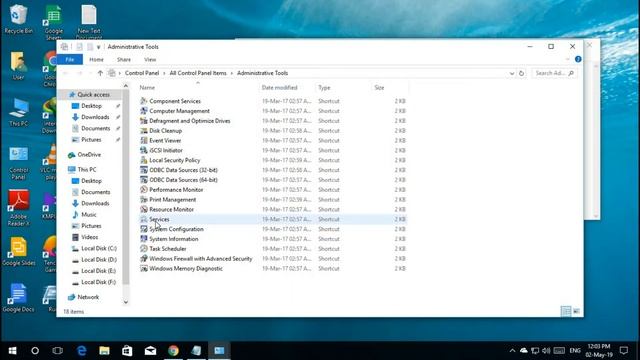Open Network in navigation pane

(88, 297)
